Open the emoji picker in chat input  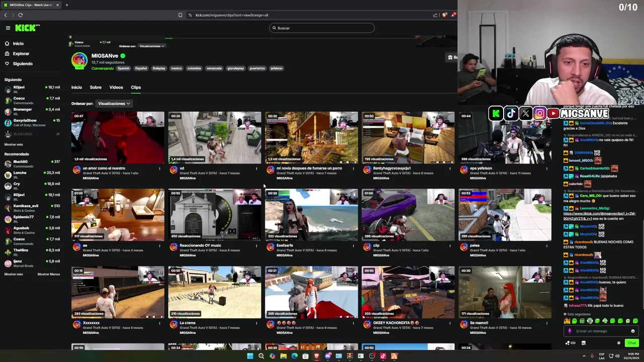(633, 331)
